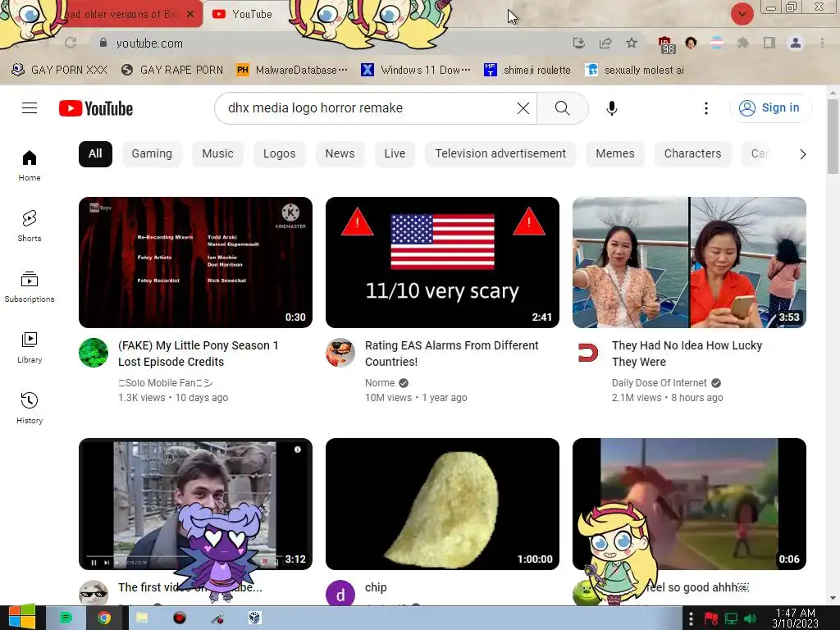Select the Logos filter chip
The height and width of the screenshot is (630, 840).
279,153
